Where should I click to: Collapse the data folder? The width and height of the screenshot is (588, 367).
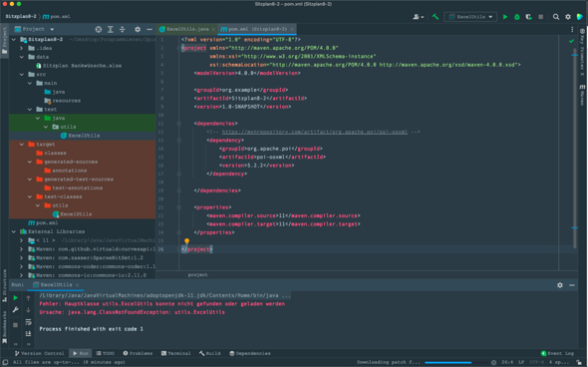click(x=22, y=57)
